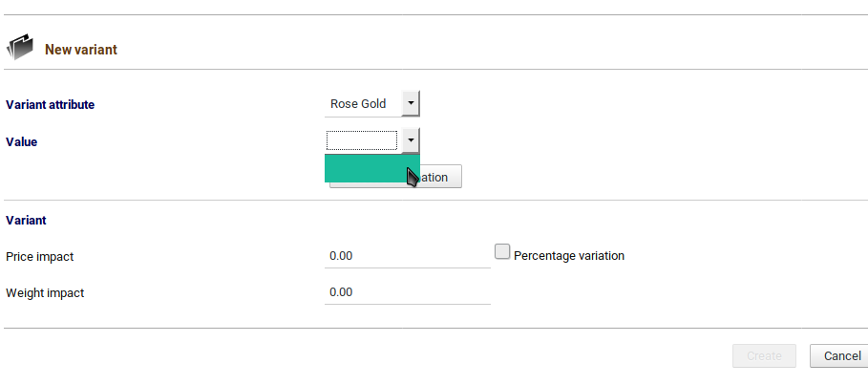
Task: Click the greyed-out Create button
Action: [x=764, y=355]
